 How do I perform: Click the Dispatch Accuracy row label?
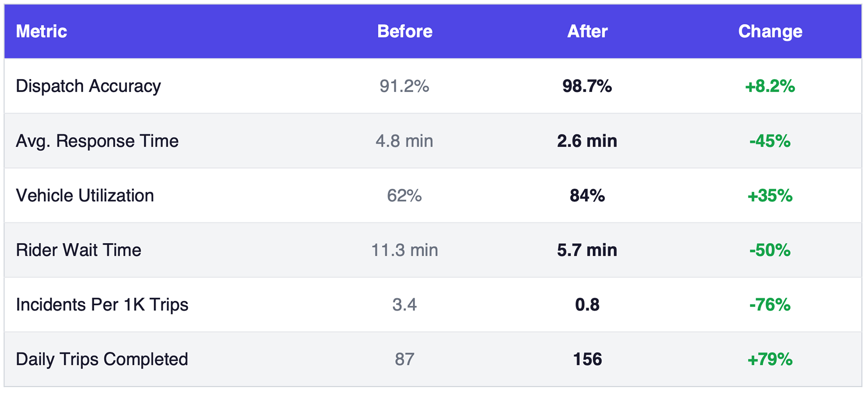[89, 86]
